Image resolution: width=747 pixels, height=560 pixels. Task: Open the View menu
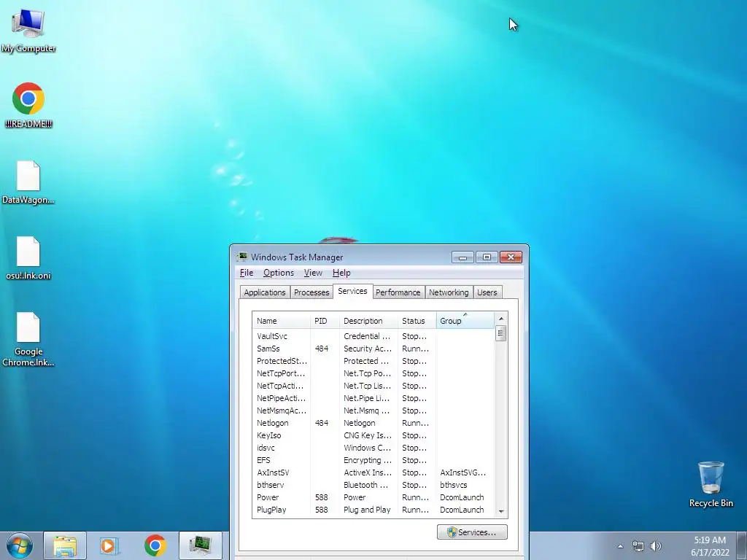(313, 273)
